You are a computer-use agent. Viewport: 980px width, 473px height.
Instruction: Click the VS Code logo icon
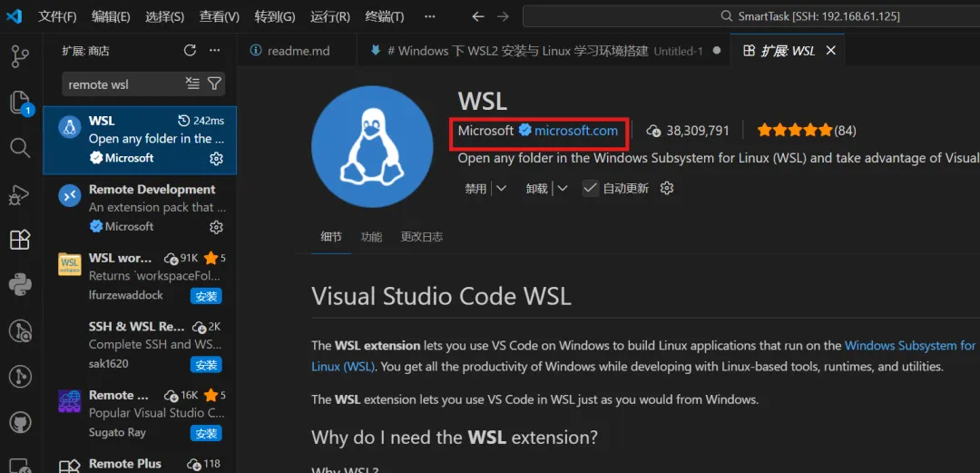click(x=14, y=16)
